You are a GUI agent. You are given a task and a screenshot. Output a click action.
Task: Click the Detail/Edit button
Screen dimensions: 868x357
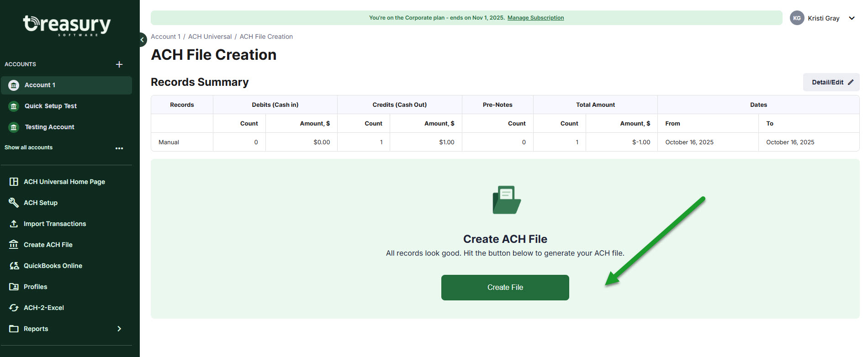(831, 82)
